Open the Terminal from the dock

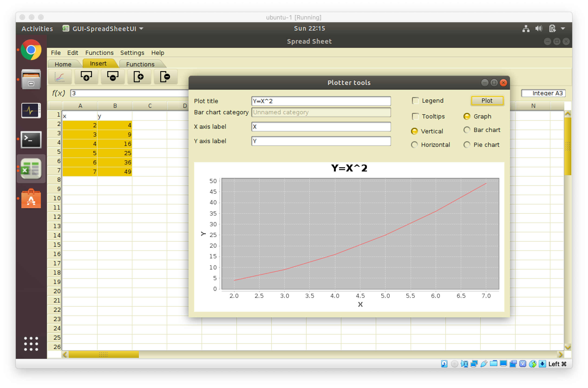pos(31,140)
